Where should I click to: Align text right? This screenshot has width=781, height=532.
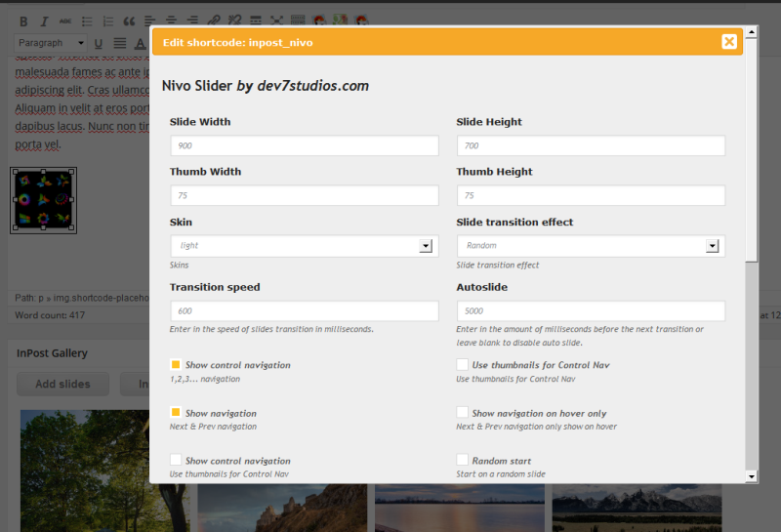pos(192,20)
